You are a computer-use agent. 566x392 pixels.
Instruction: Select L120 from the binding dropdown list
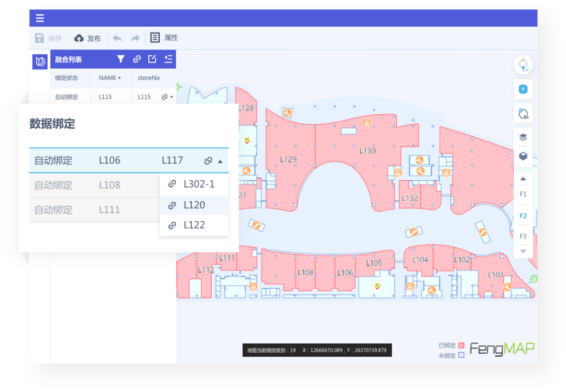pos(194,205)
